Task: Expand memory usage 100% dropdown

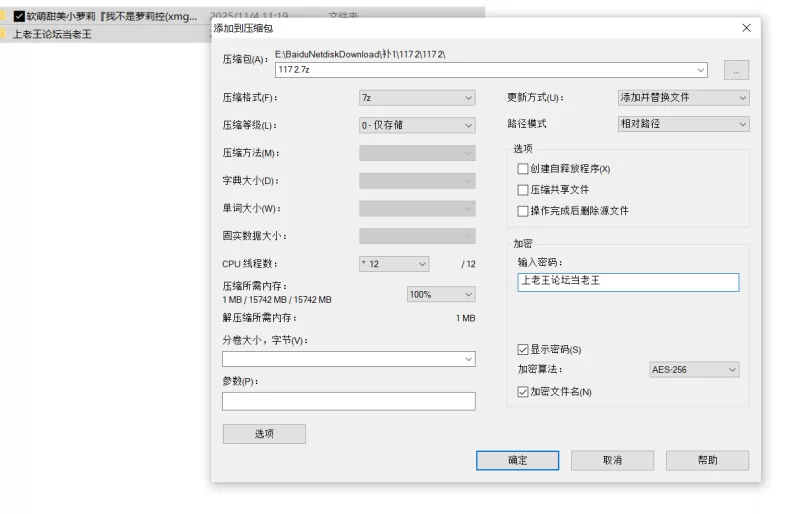Action: [441, 295]
